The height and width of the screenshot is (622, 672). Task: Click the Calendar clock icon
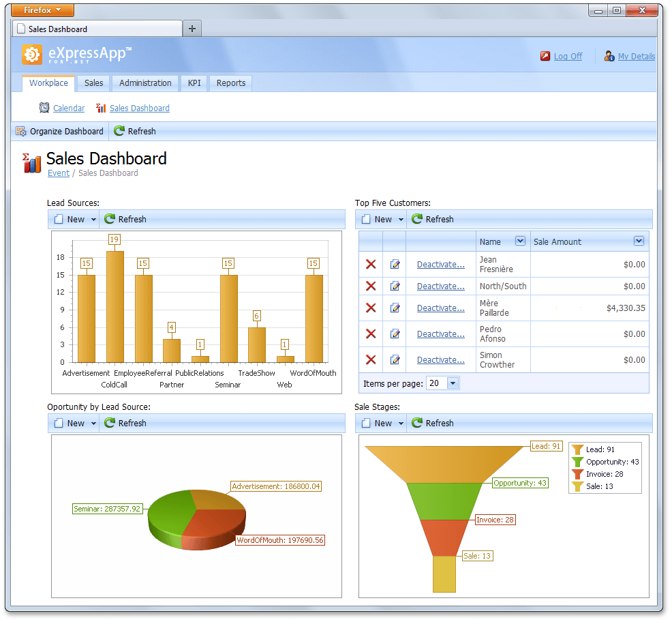click(44, 108)
